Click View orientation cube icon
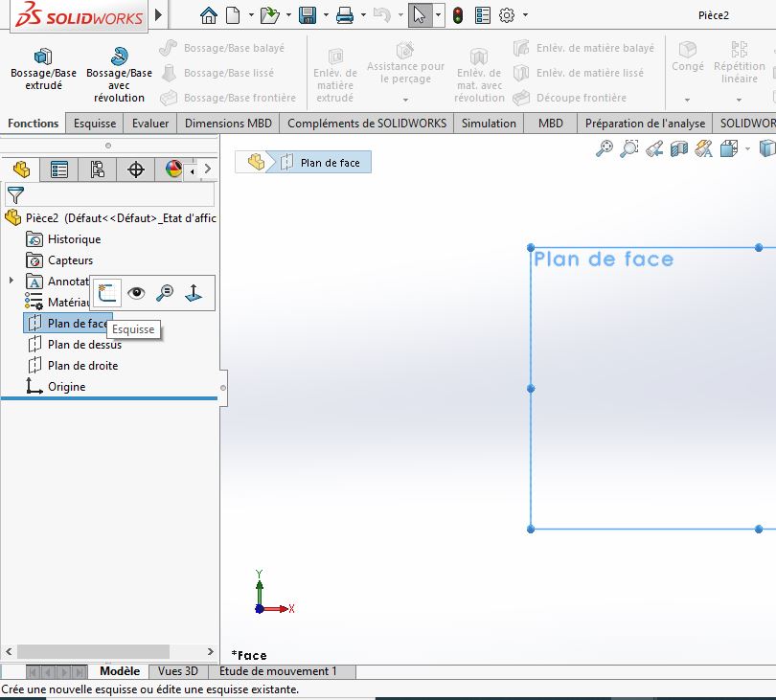This screenshot has height=700, width=776. click(x=729, y=148)
